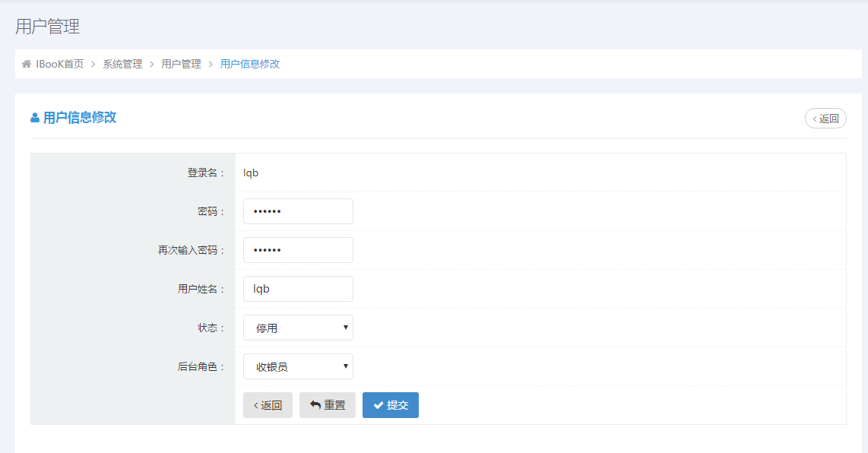Open 系统管理 in the breadcrumb
The height and width of the screenshot is (453, 868).
pos(122,64)
